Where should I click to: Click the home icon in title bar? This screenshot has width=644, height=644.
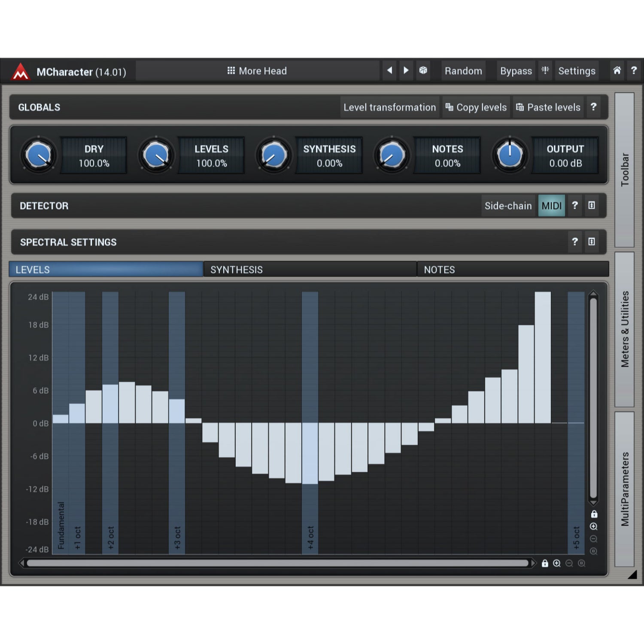(x=617, y=70)
